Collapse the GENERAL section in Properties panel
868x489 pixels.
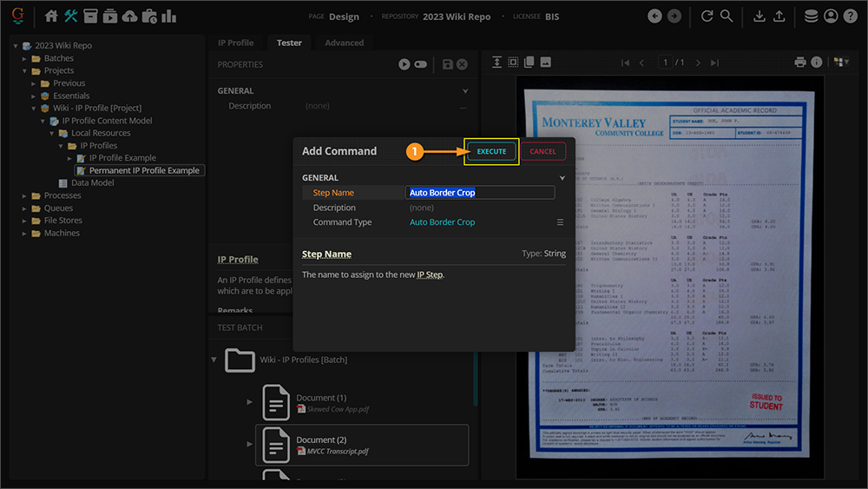point(465,91)
